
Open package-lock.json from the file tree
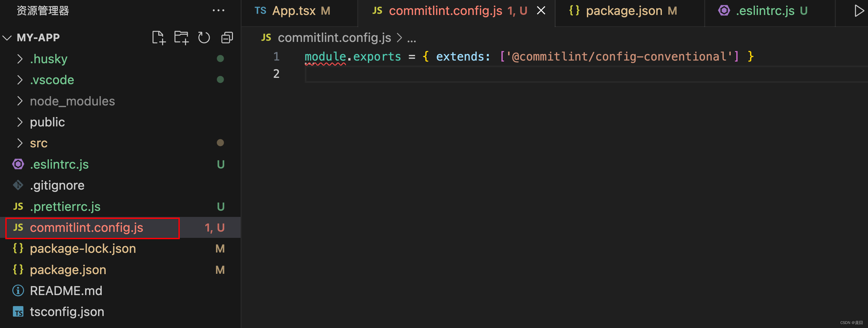pos(120,248)
